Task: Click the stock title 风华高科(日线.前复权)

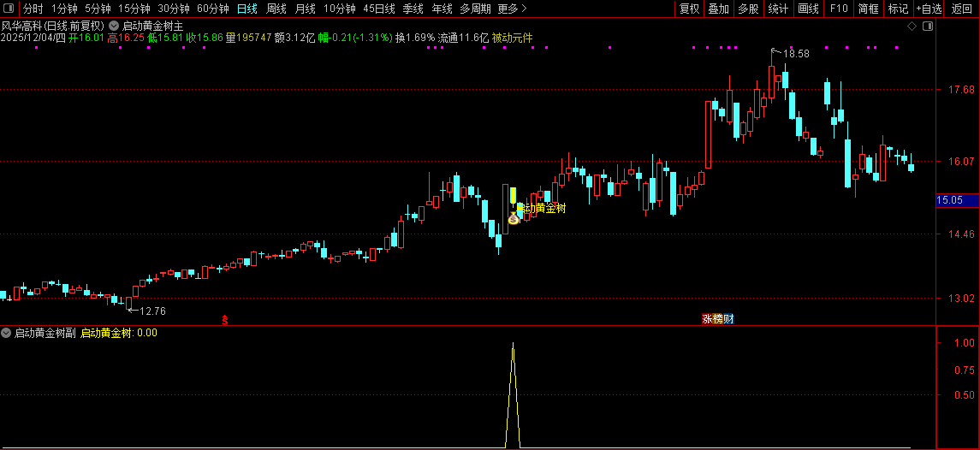Action: (53, 27)
